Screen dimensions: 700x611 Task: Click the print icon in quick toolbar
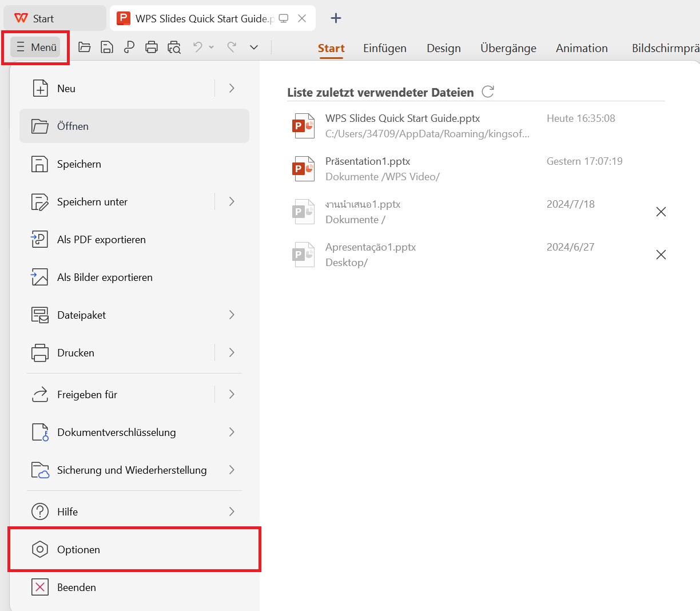(152, 47)
